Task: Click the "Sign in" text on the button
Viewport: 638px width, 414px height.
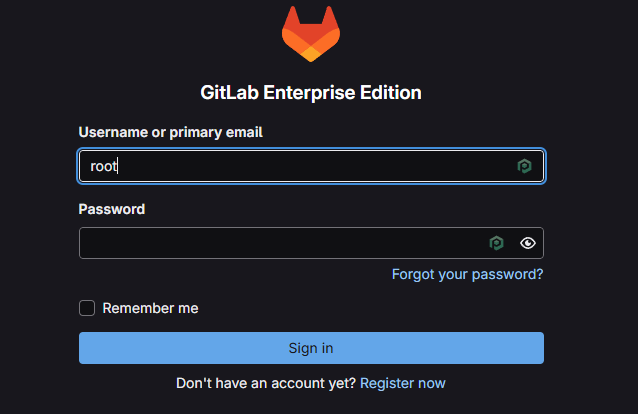Action: click(x=311, y=348)
